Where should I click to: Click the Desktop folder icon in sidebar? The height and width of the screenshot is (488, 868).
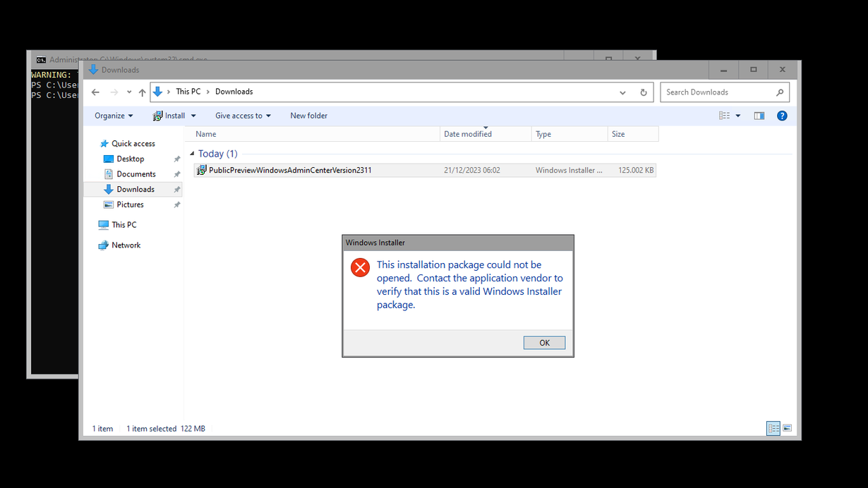[108, 159]
